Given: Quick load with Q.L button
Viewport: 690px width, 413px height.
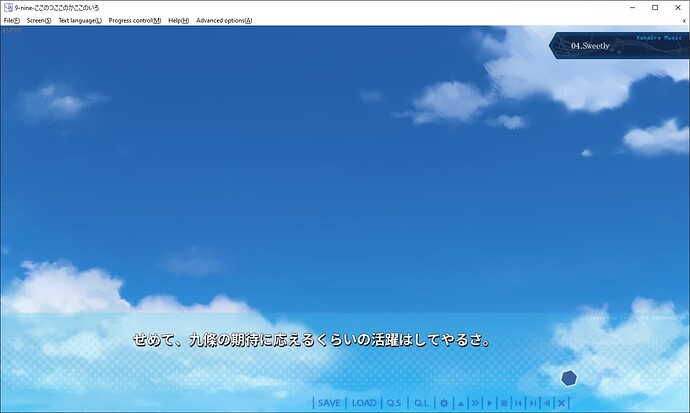Looking at the screenshot, I should coord(421,403).
